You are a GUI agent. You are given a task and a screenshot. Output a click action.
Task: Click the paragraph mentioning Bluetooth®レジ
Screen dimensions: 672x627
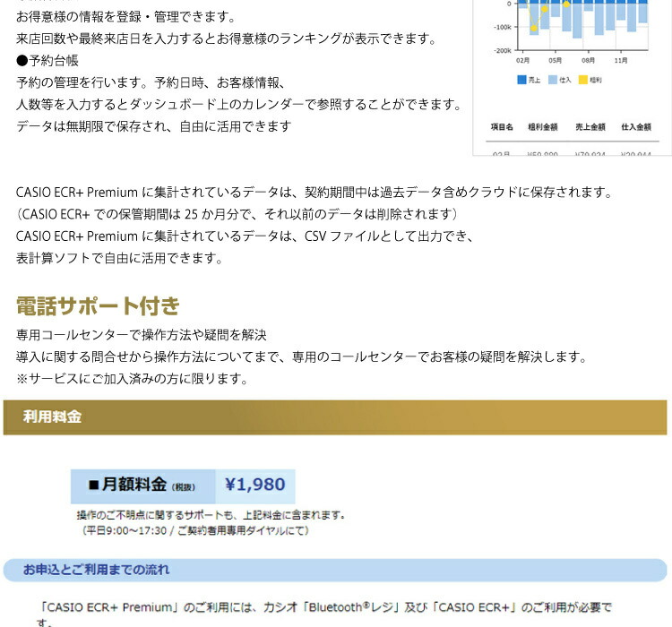coord(324,614)
